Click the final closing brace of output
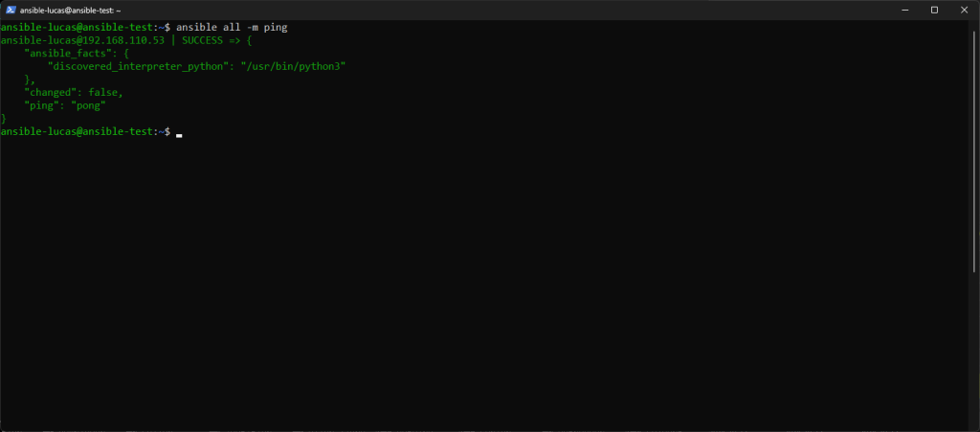The image size is (980, 432). [x=3, y=118]
